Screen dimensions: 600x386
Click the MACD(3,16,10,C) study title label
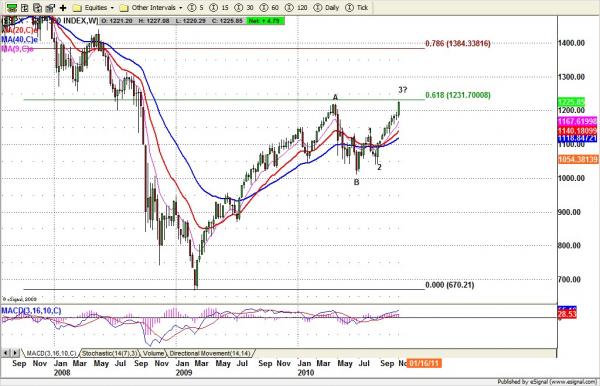(31, 311)
